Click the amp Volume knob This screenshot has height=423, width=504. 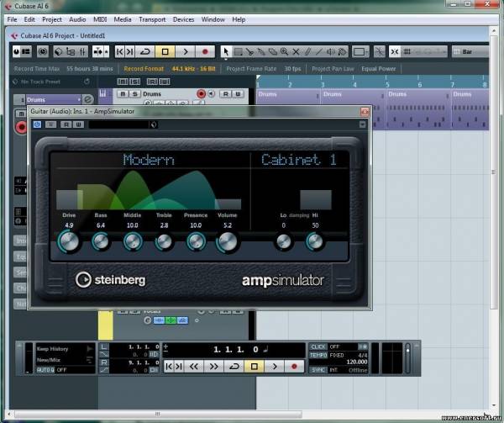click(228, 241)
